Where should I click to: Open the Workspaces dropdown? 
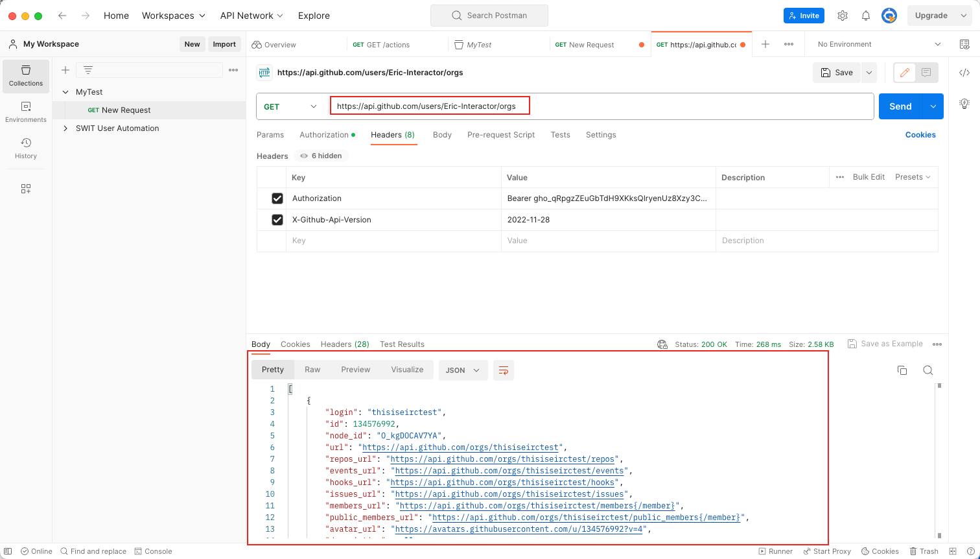(174, 16)
